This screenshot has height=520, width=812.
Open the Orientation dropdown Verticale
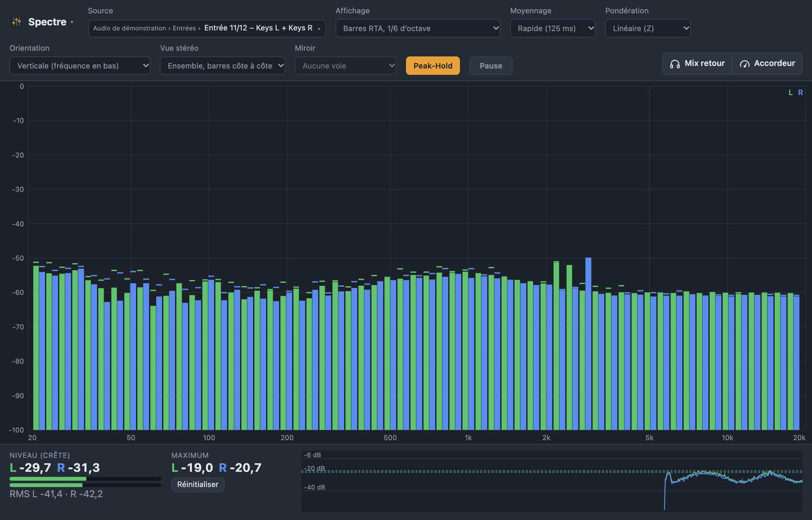pos(80,66)
